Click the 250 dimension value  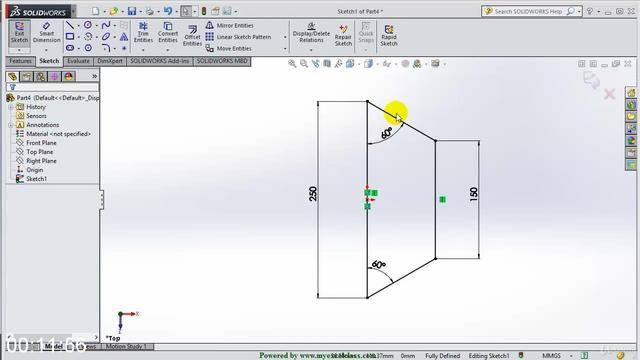click(313, 194)
